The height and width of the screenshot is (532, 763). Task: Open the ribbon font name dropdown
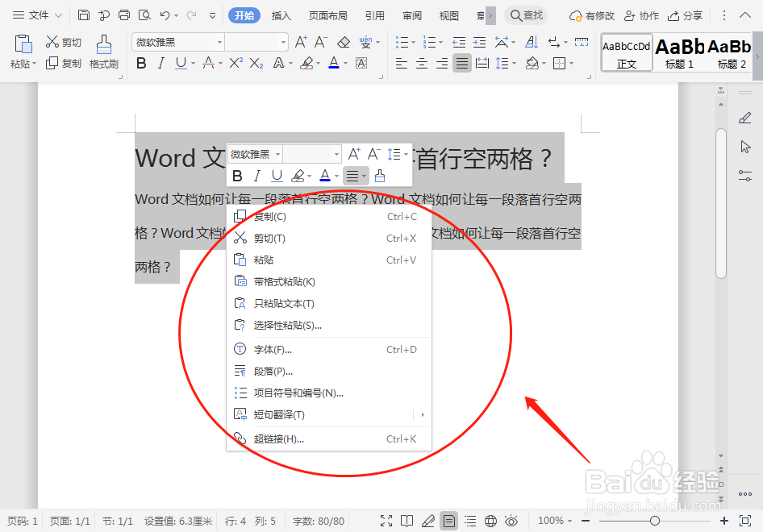pyautogui.click(x=219, y=42)
